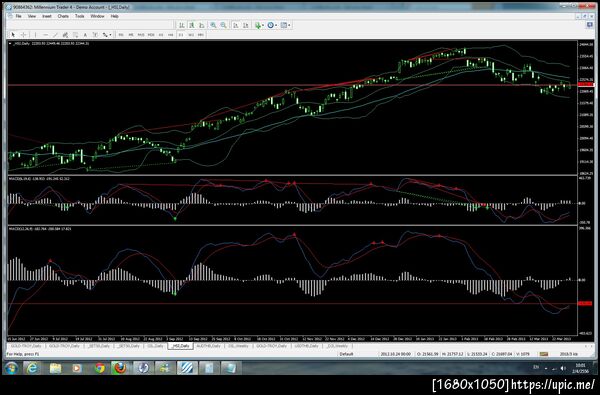Select the Text Label tool

(95, 35)
